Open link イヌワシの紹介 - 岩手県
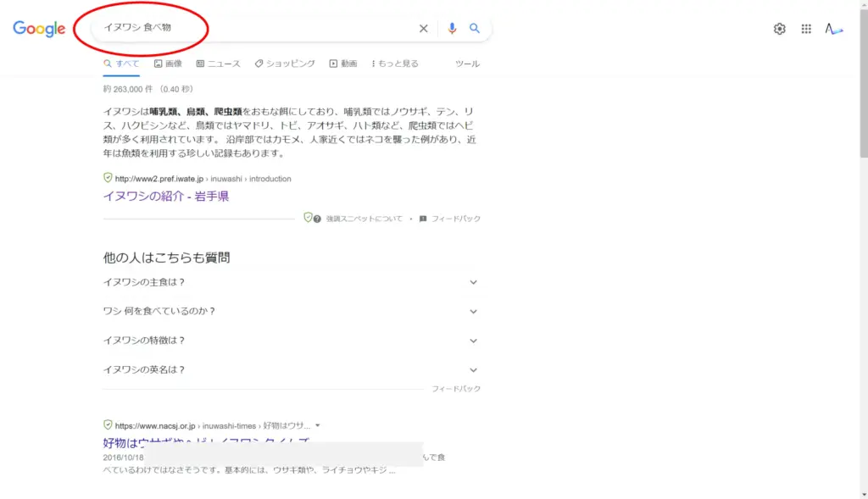This screenshot has height=499, width=868. tap(166, 196)
